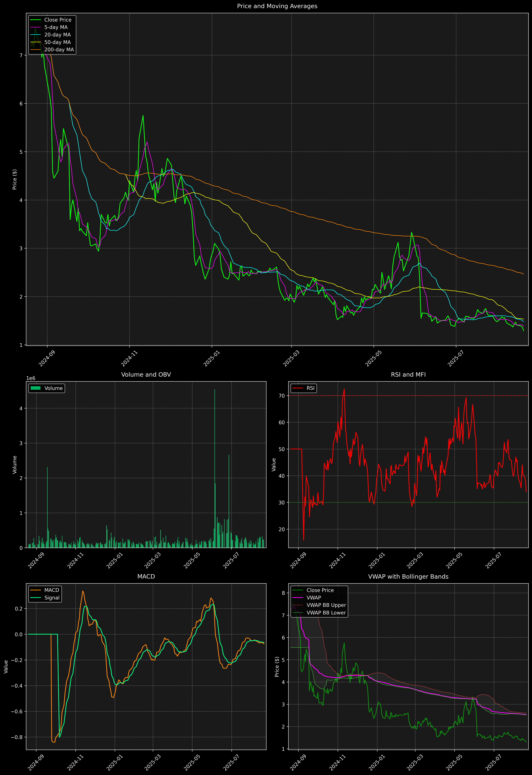Click the Price ($) axis label on main chart

15,179
